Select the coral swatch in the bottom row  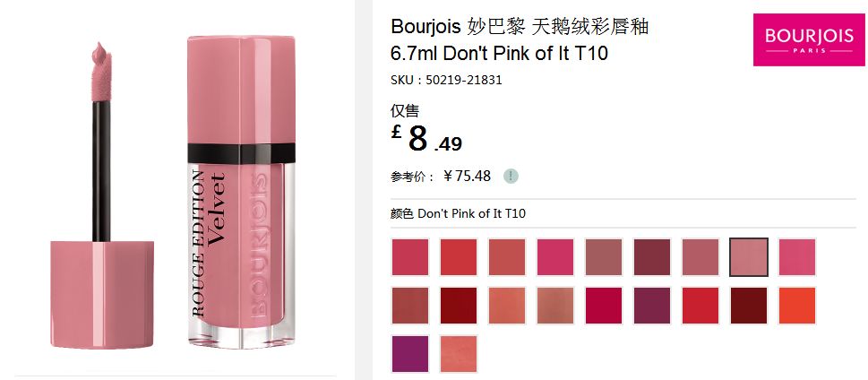pos(459,353)
